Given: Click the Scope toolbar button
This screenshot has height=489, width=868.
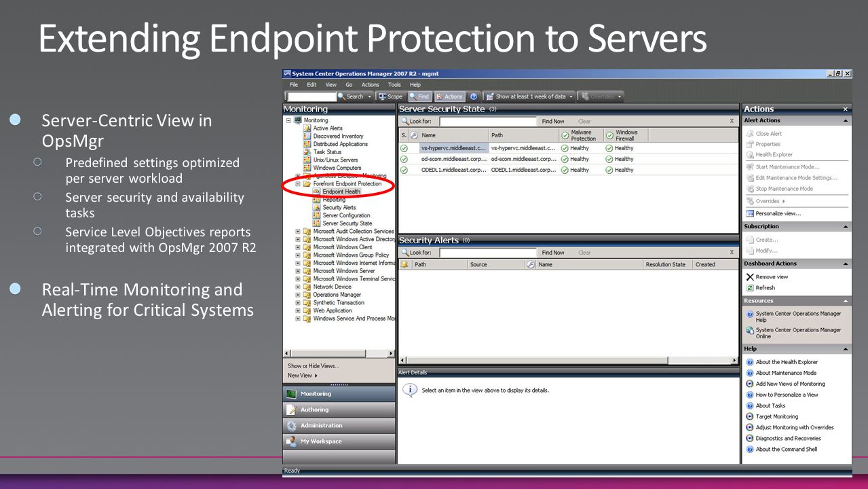Looking at the screenshot, I should [391, 96].
